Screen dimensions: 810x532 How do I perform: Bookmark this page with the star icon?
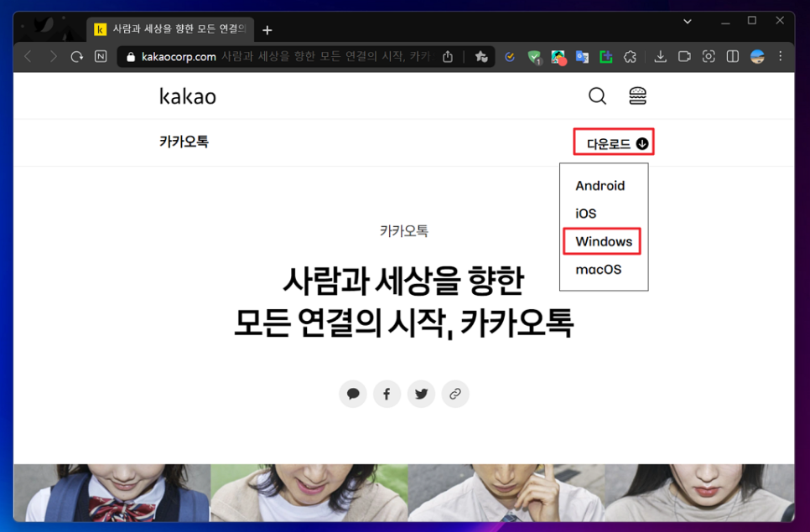[x=481, y=57]
